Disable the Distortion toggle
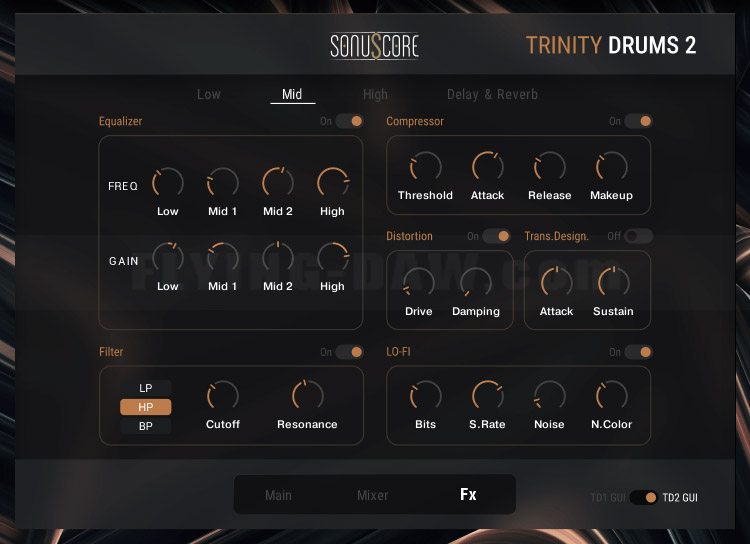Image resolution: width=750 pixels, height=544 pixels. pos(496,236)
